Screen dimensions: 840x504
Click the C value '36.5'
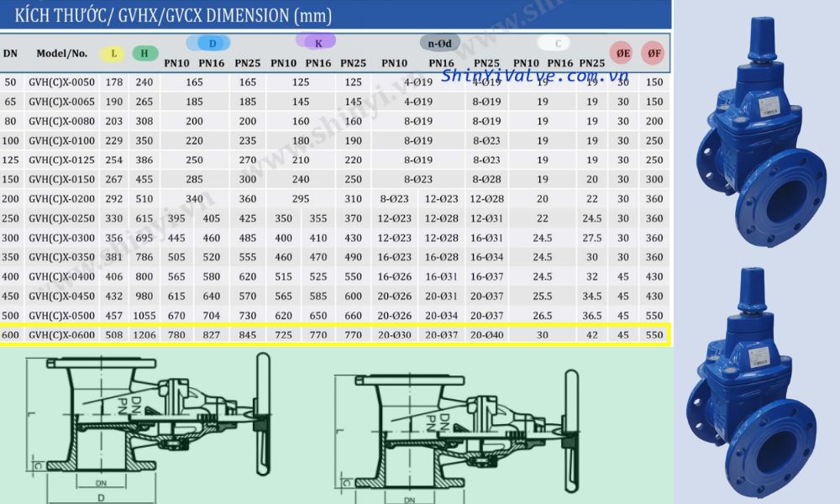pos(592,316)
